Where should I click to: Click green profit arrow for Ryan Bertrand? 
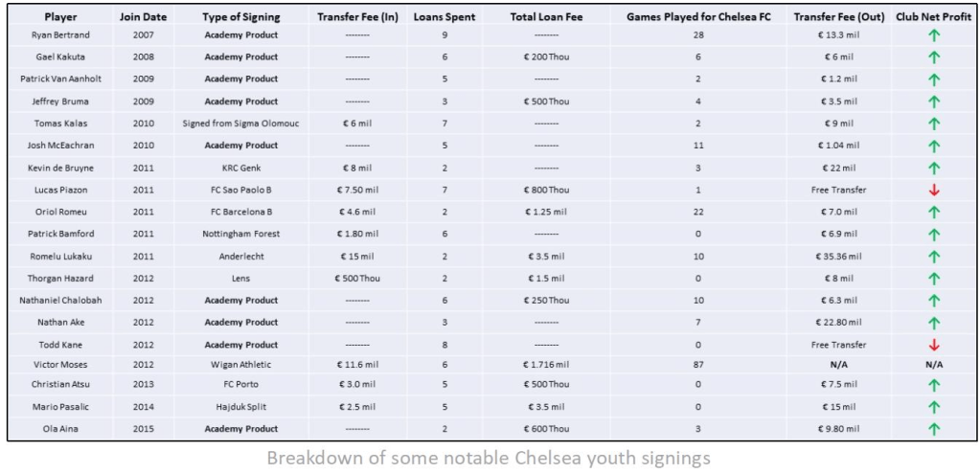(934, 34)
